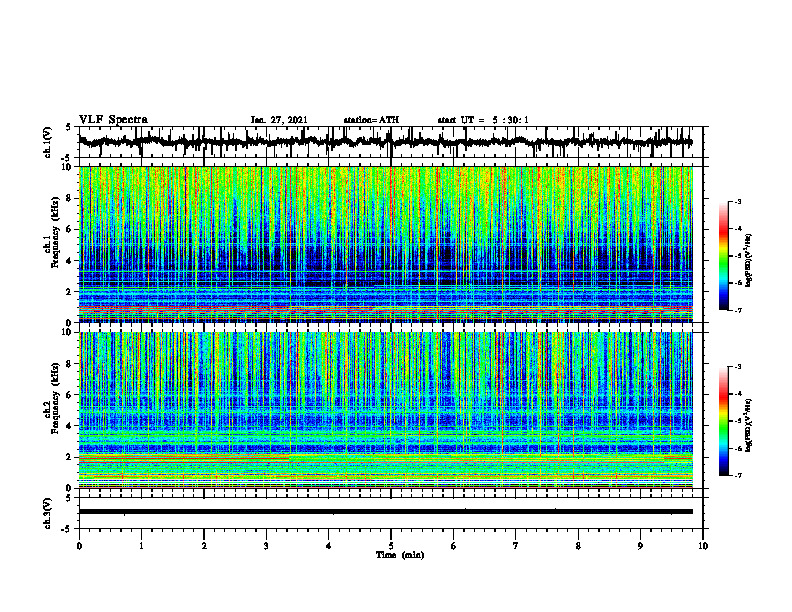Click the "-7" tick on ch.2 colorbar
Viewport: 792px width, 612px height.
coord(737,475)
